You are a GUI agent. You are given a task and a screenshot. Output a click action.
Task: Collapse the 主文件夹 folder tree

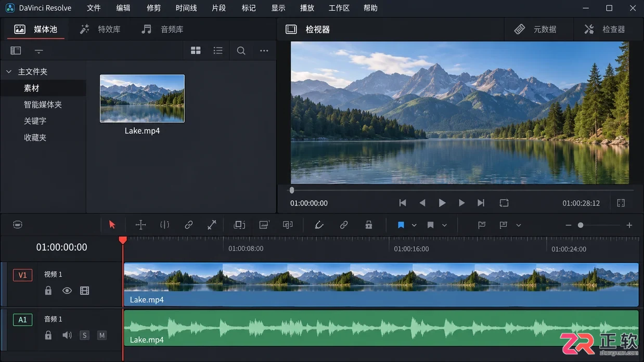click(9, 72)
